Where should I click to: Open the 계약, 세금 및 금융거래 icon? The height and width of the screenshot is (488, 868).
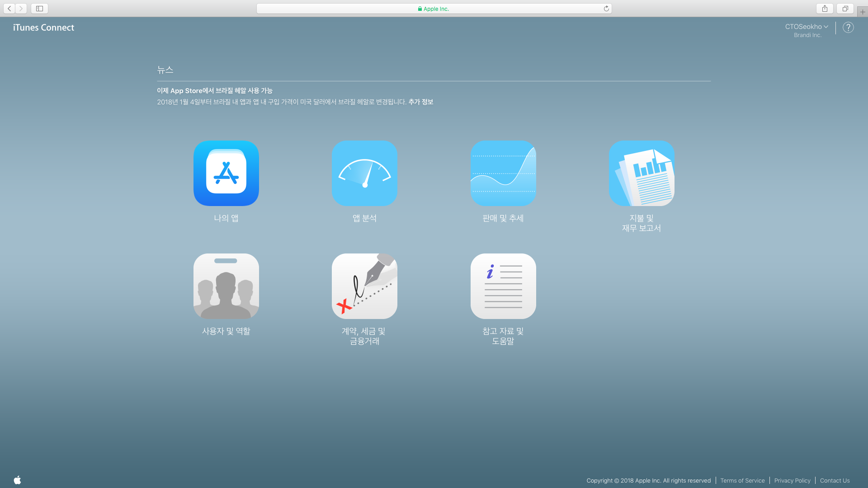364,286
